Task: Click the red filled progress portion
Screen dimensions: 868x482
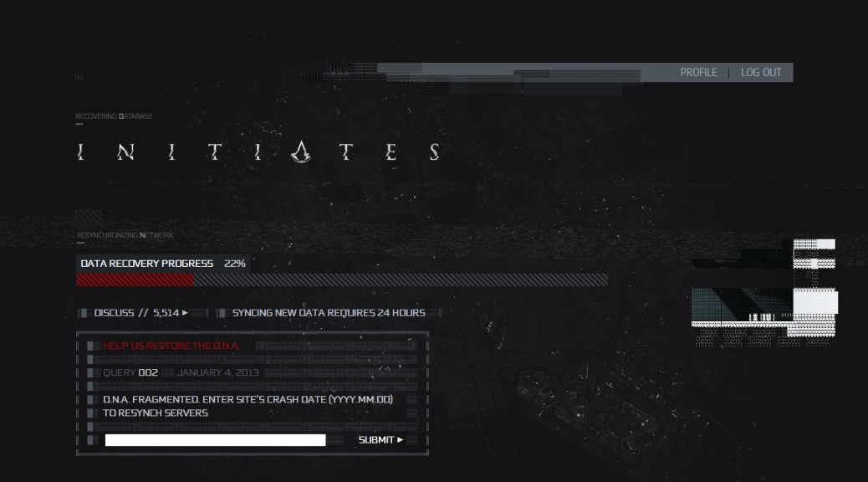Action: point(135,279)
